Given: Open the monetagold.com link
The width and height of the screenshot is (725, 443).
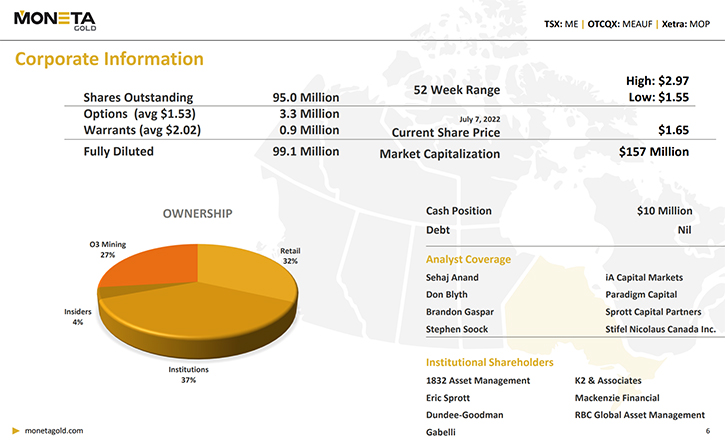Looking at the screenshot, I should click(54, 431).
